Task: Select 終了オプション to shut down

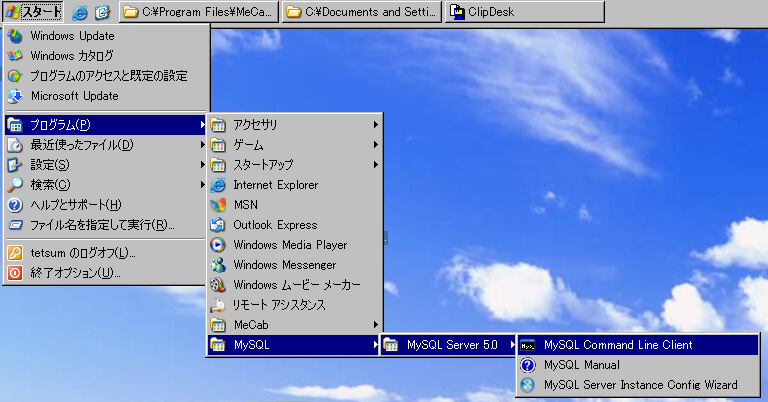Action: coord(75,273)
